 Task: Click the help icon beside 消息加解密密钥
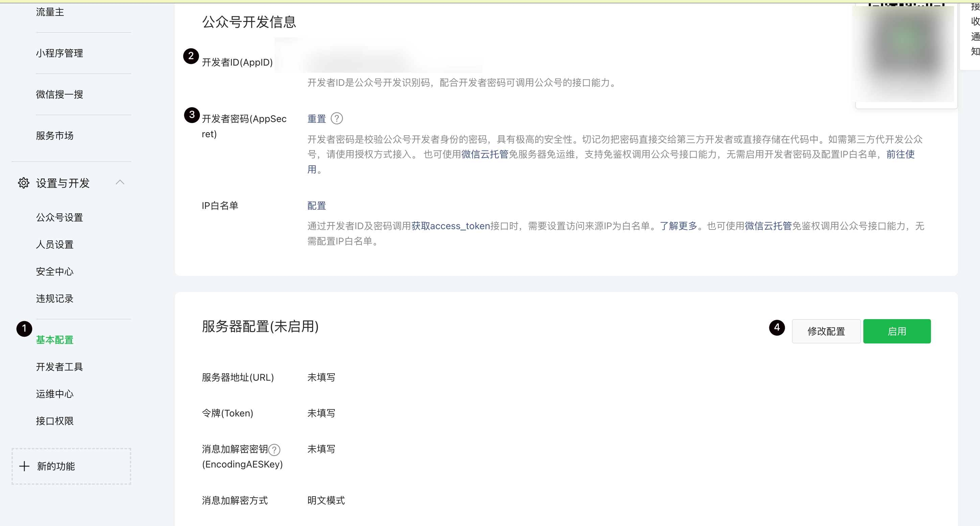(x=274, y=450)
